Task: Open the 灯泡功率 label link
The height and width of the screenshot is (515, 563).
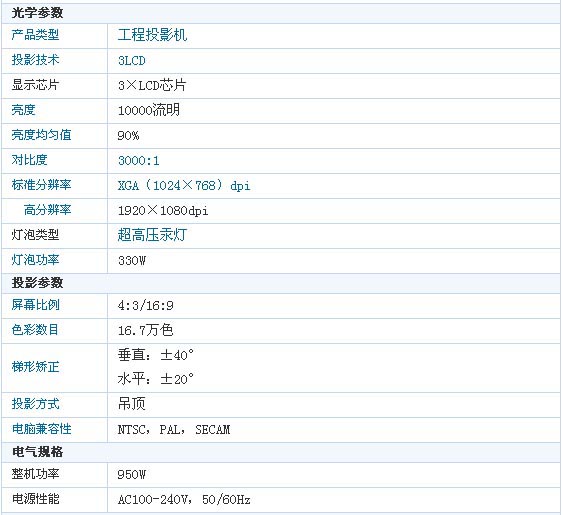Action: [35, 260]
